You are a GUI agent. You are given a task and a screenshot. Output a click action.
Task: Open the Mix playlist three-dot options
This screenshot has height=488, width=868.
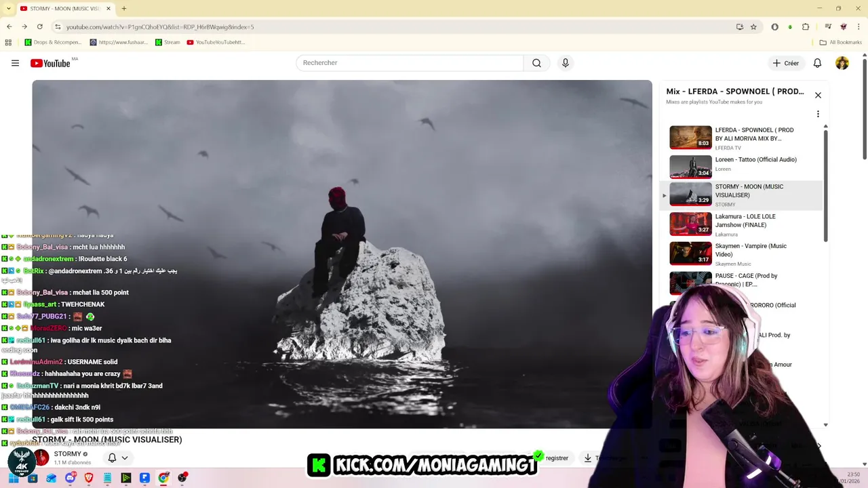click(x=818, y=114)
